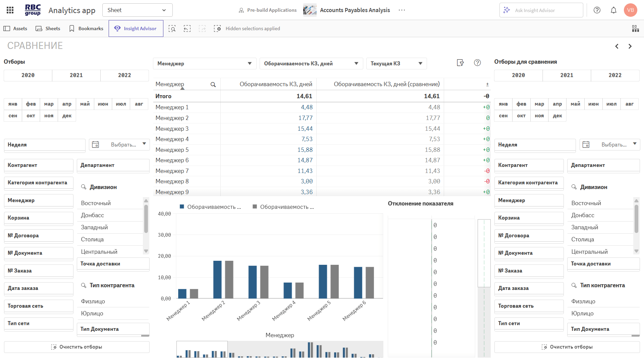
Task: Click the smart search selections icon
Action: click(x=172, y=28)
